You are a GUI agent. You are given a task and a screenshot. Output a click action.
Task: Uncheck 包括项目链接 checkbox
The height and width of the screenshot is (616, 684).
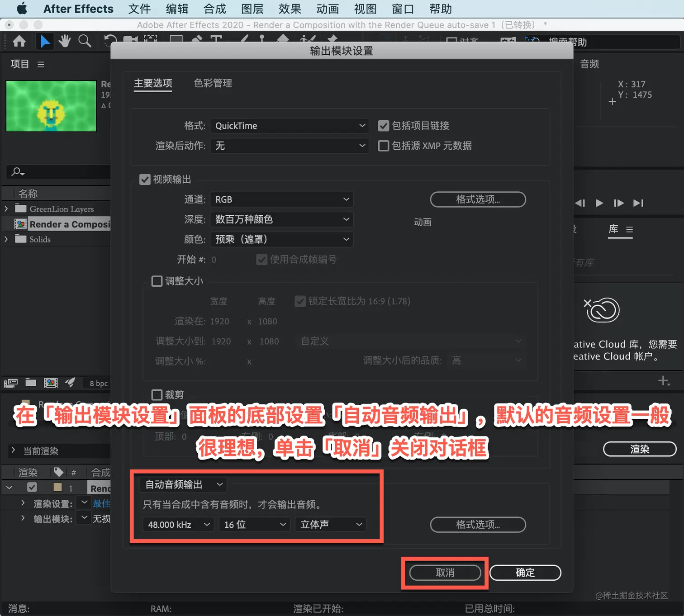coord(384,126)
